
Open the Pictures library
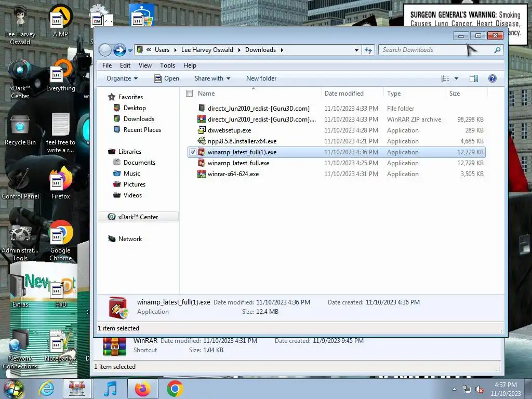(135, 184)
